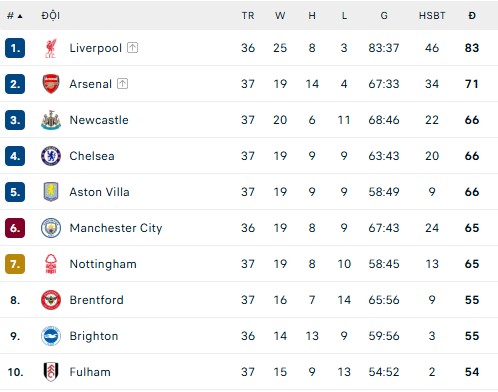Viewport: 498px width, 392px height.
Task: Open the Nottingham team name link
Action: coord(103,264)
